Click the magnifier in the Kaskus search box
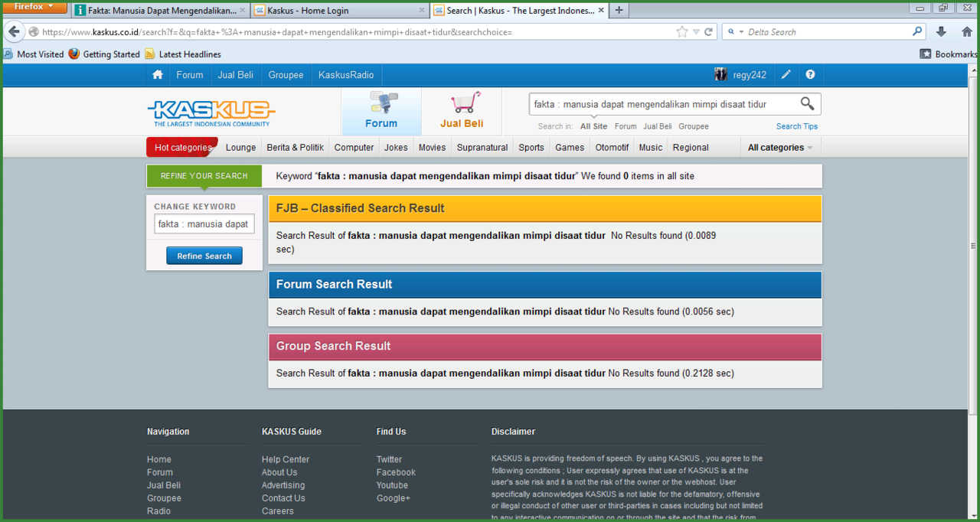This screenshot has width=980, height=522. coord(807,103)
